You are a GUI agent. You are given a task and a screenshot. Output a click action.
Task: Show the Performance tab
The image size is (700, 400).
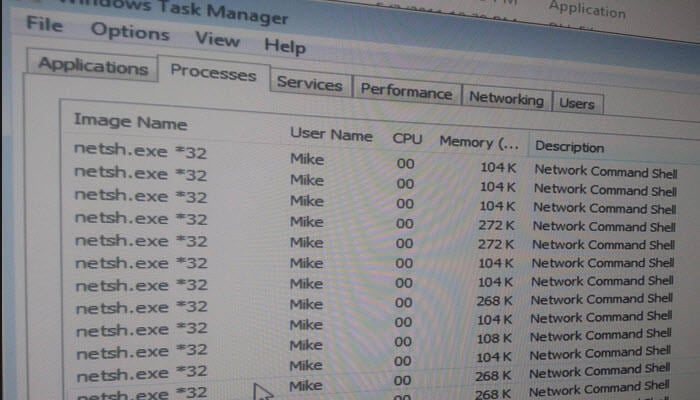click(x=406, y=92)
